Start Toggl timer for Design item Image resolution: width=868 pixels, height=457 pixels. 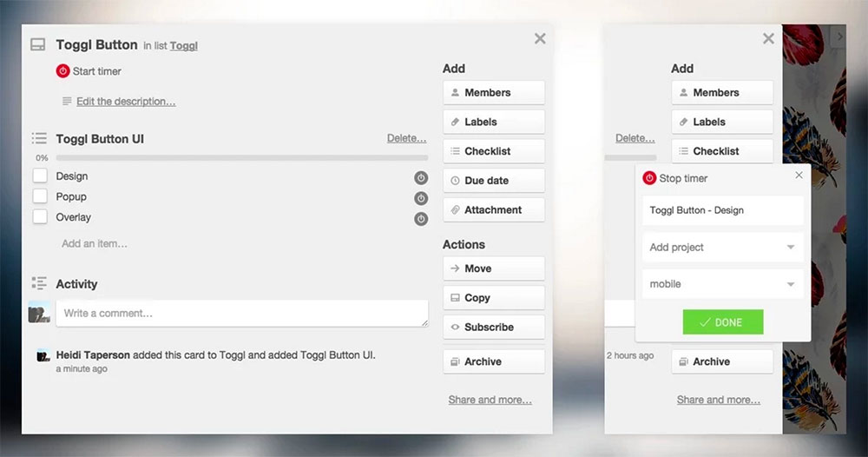coord(421,177)
